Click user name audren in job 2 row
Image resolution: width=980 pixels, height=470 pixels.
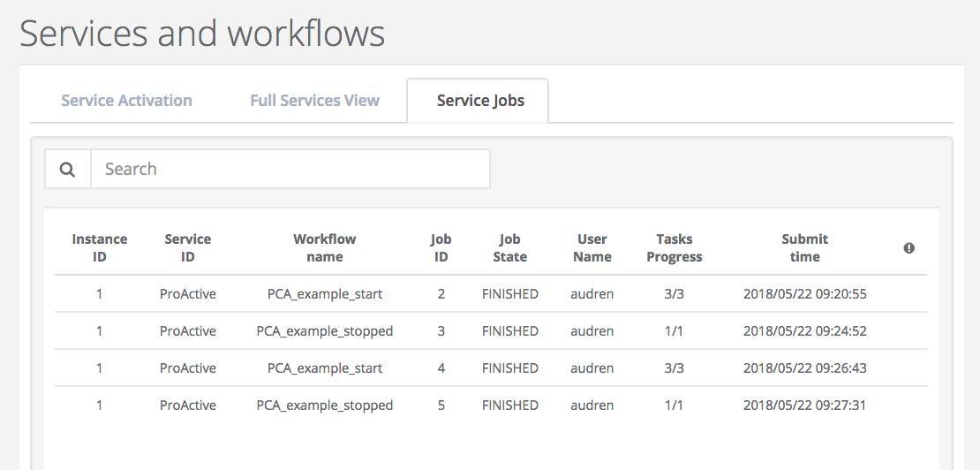click(592, 293)
